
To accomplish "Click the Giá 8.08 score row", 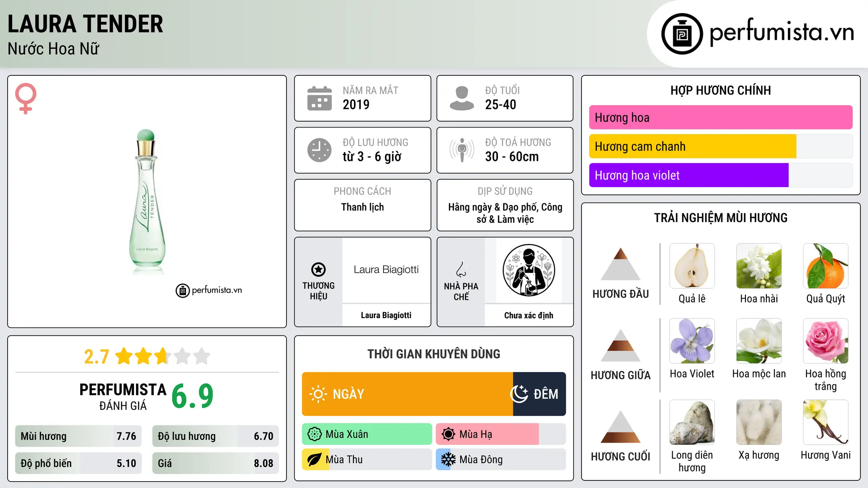I will [215, 463].
